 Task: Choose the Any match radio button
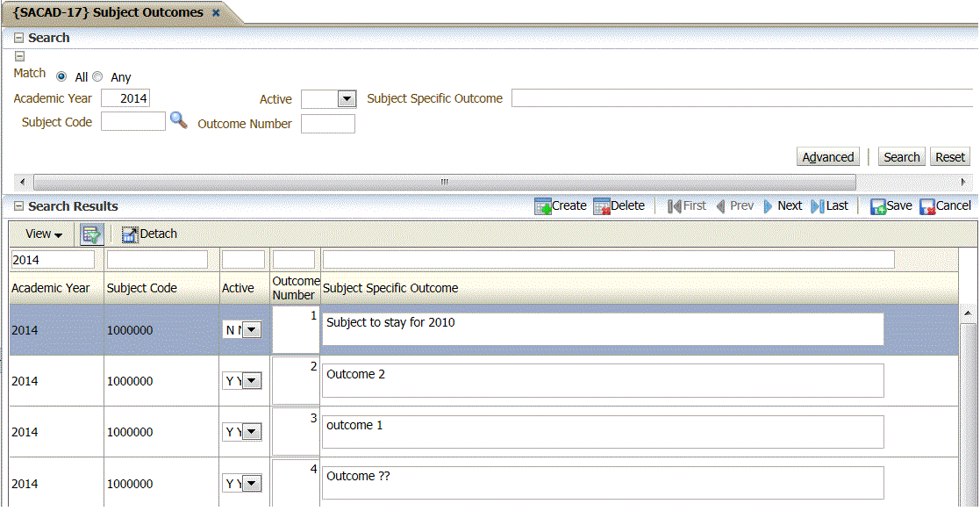97,76
